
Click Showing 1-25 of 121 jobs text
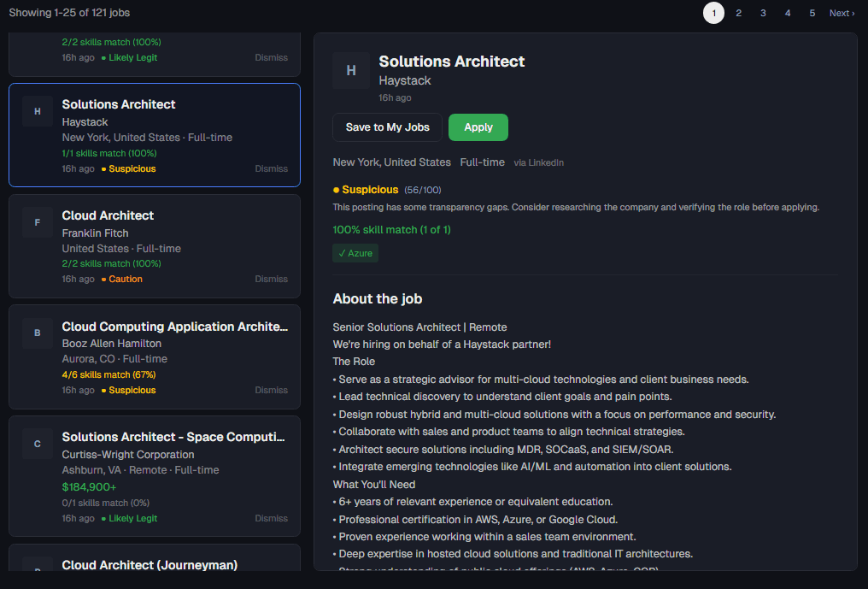coord(69,12)
